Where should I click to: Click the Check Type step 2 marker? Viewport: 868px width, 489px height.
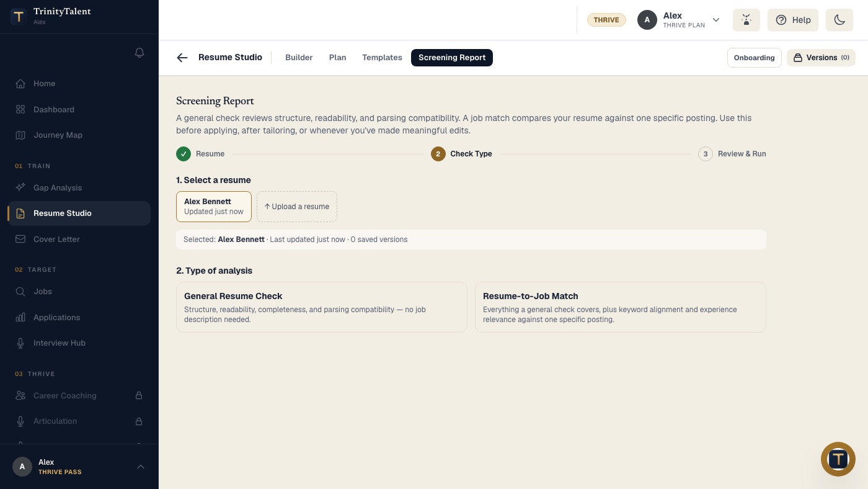(438, 154)
